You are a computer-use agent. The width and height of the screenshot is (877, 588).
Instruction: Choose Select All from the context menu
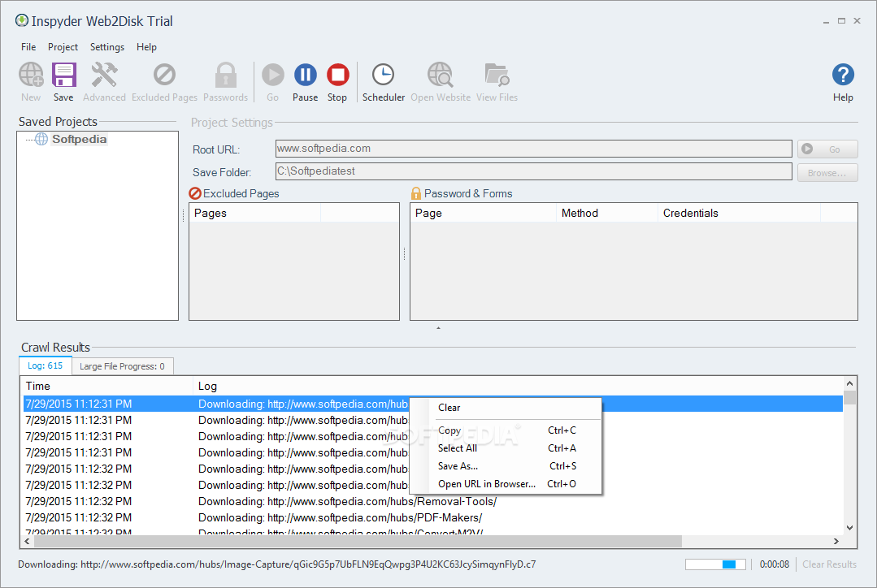click(x=506, y=448)
